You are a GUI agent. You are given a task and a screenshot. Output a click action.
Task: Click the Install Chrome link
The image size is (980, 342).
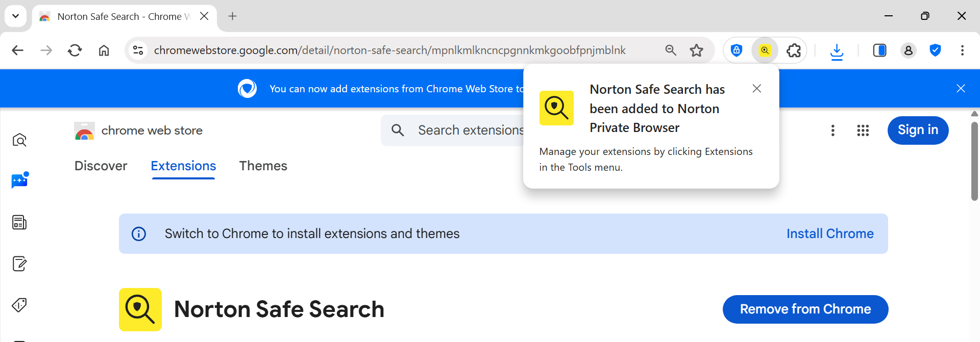(x=830, y=234)
